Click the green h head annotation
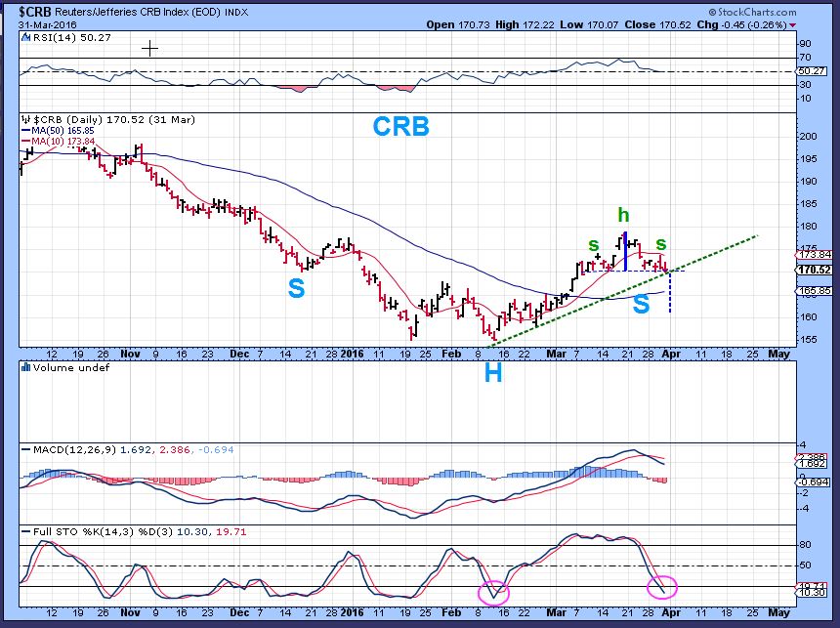The height and width of the screenshot is (628, 840). click(623, 216)
